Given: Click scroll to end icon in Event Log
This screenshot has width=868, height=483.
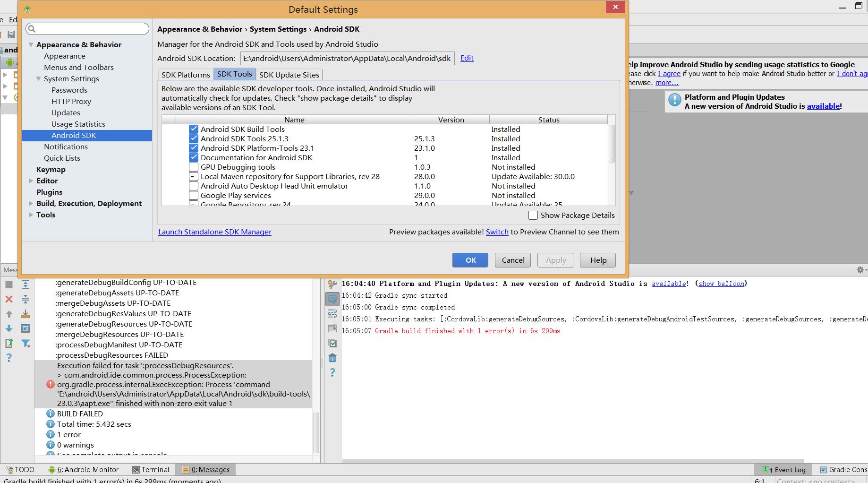Looking at the screenshot, I should (x=332, y=328).
